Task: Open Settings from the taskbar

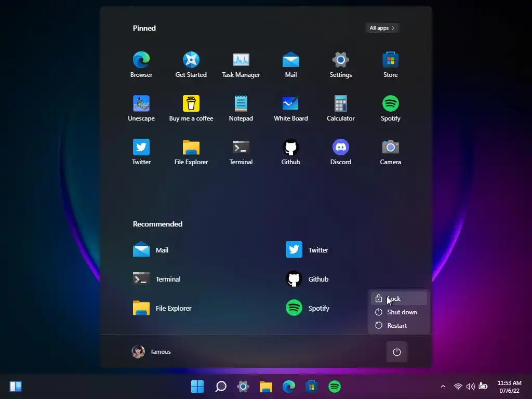Action: (243, 387)
